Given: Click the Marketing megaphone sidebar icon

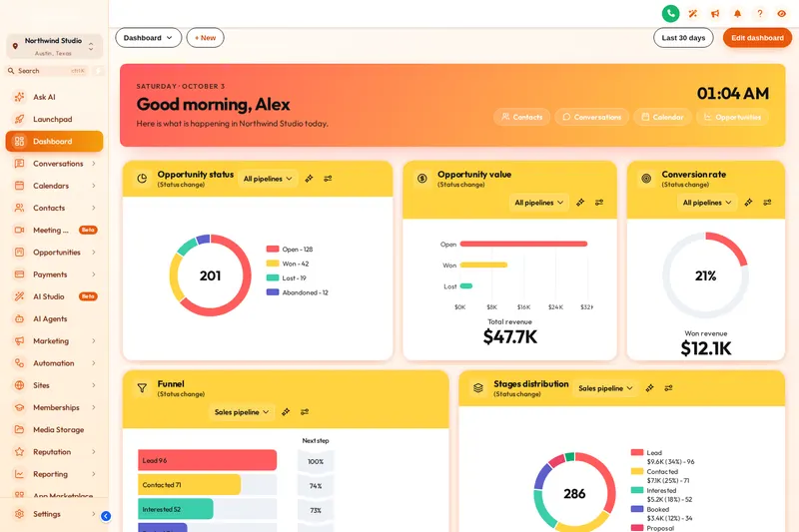Looking at the screenshot, I should pyautogui.click(x=19, y=341).
